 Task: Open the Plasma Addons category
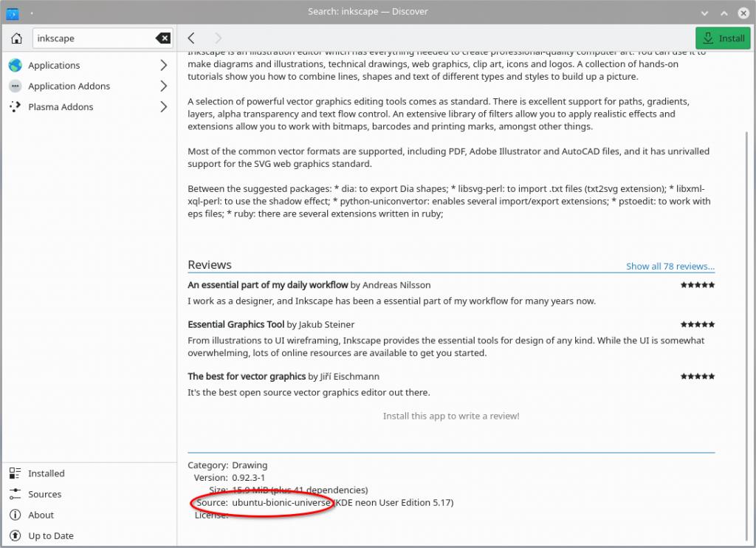click(x=89, y=106)
